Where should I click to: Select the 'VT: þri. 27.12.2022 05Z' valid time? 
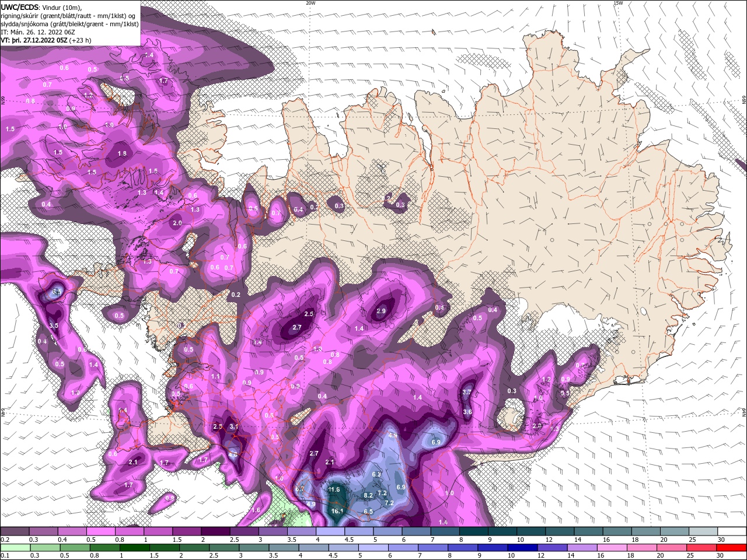point(34,40)
